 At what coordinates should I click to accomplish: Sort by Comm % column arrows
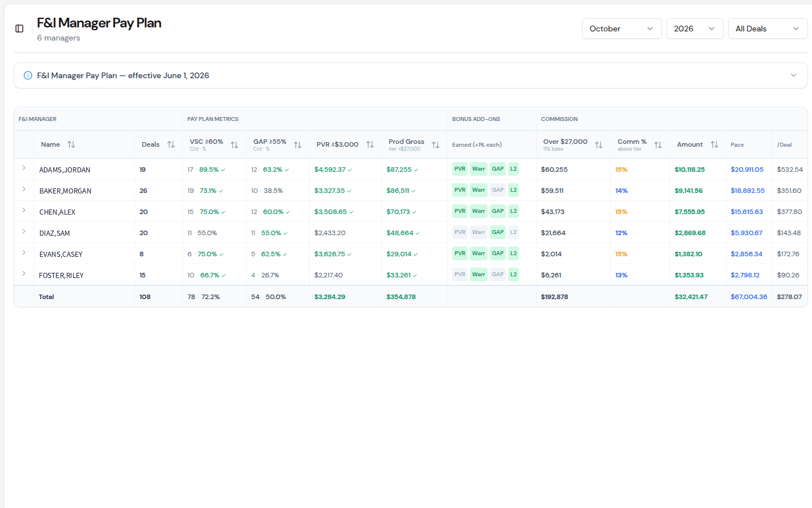658,145
